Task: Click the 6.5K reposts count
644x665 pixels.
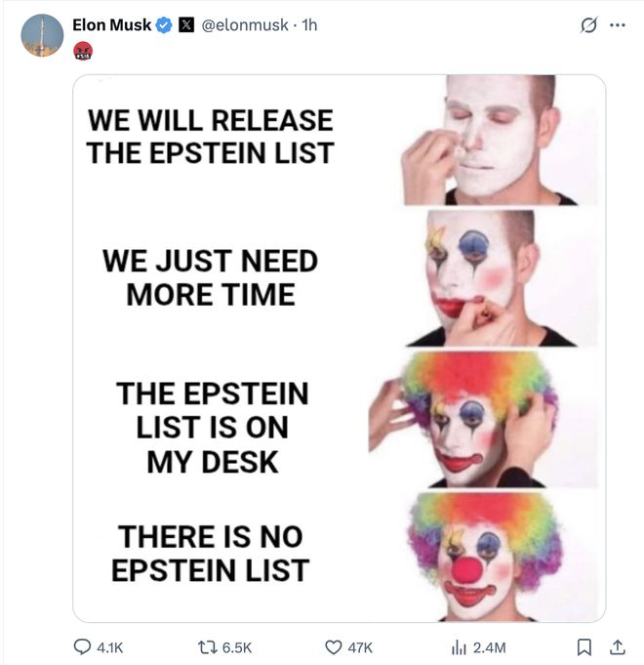Action: pyautogui.click(x=236, y=646)
